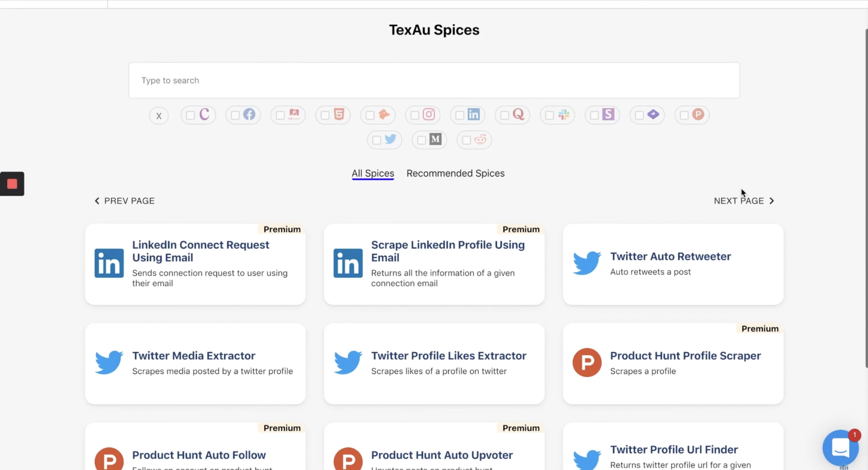Image resolution: width=868 pixels, height=470 pixels.
Task: Open the chat support bubble icon
Action: coord(841,447)
